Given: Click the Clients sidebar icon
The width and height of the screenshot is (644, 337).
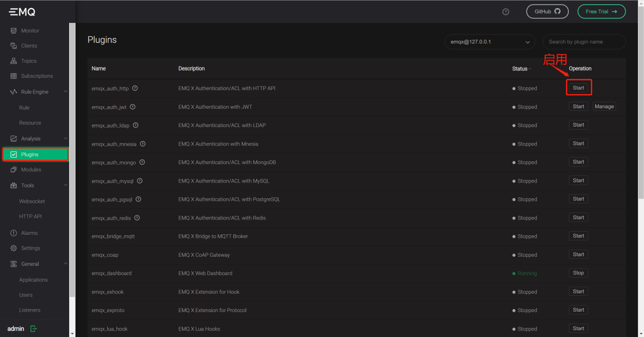Looking at the screenshot, I should 14,46.
